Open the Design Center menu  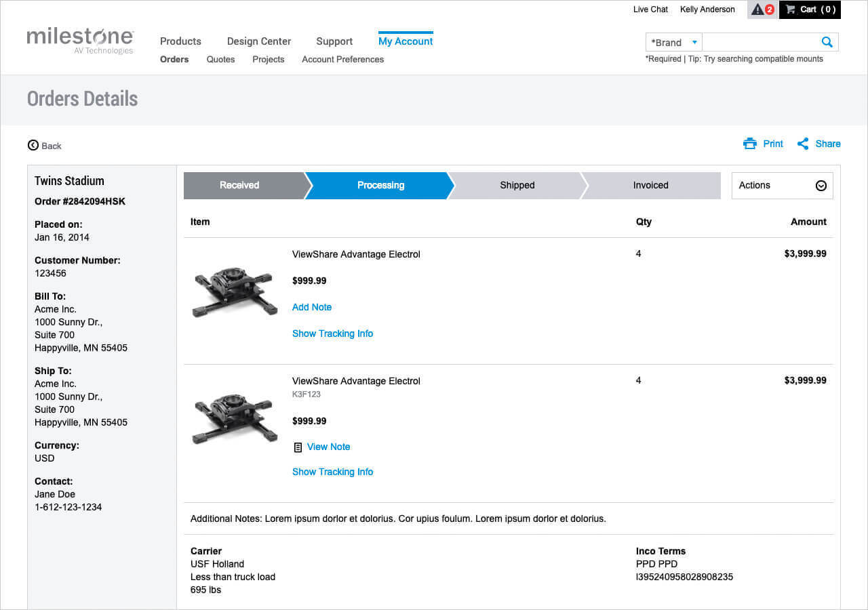point(259,41)
